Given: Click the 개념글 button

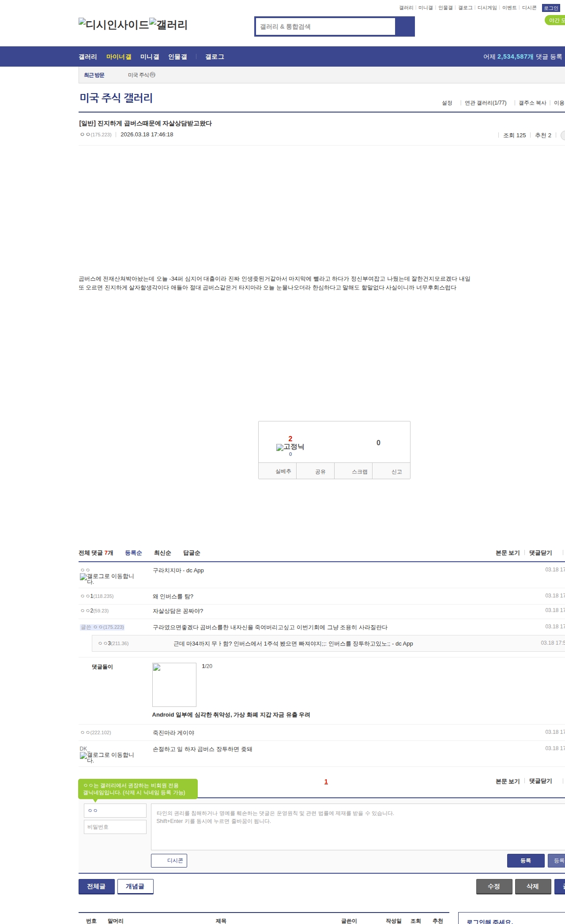Looking at the screenshot, I should [135, 886].
